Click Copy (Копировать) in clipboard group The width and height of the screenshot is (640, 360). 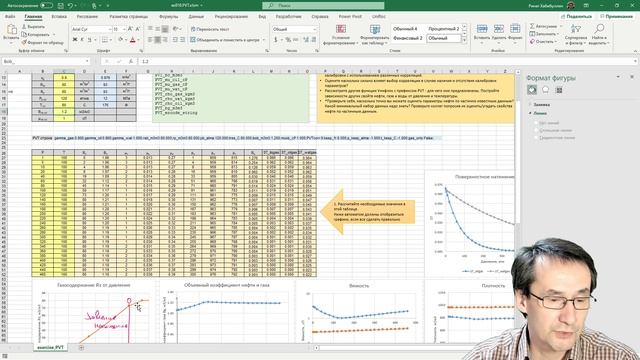tap(36, 34)
